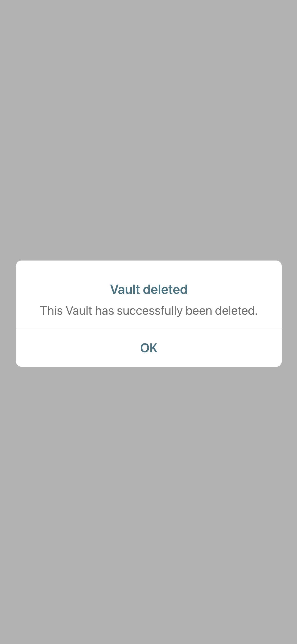
Task: Hit OK to return from the deletion message
Action: (x=149, y=348)
